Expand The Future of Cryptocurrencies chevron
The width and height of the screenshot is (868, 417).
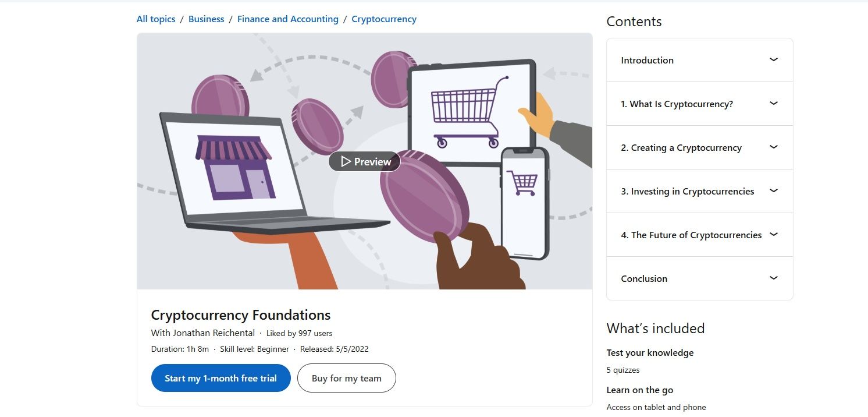(773, 234)
